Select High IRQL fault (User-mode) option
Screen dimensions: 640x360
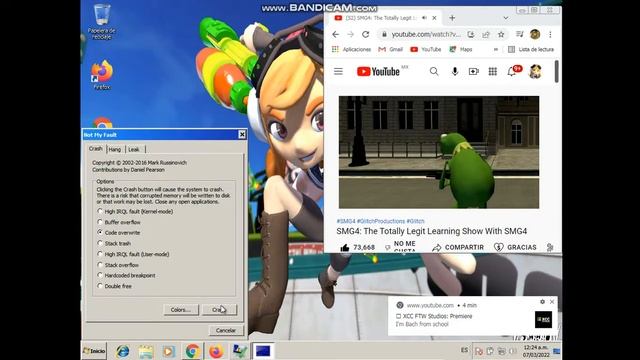tap(133, 254)
